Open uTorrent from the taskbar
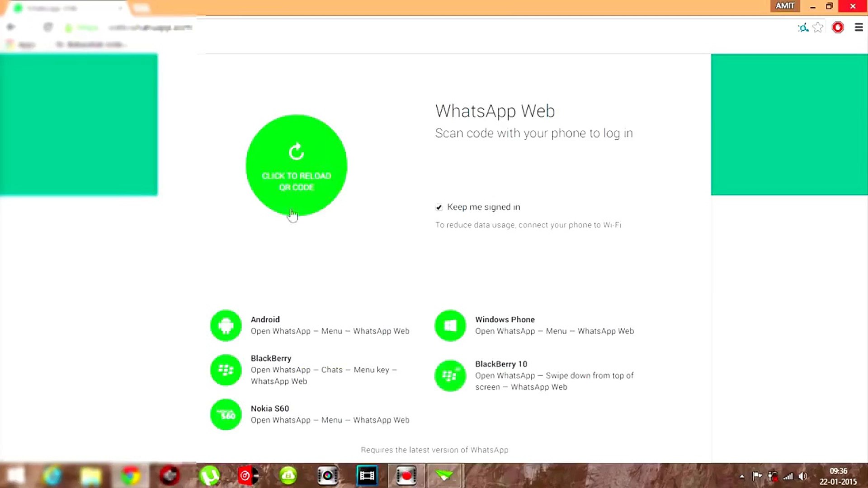Image resolution: width=868 pixels, height=488 pixels. tap(208, 475)
